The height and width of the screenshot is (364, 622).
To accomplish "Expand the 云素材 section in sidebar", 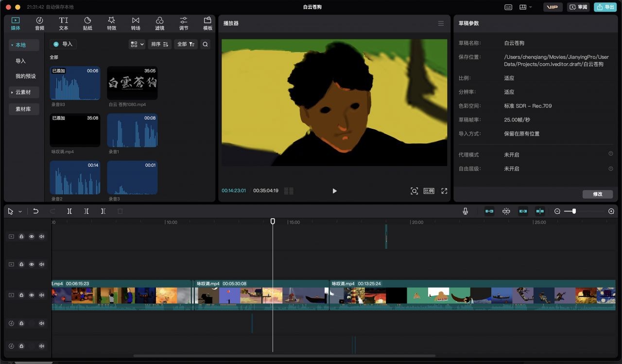I will [23, 92].
